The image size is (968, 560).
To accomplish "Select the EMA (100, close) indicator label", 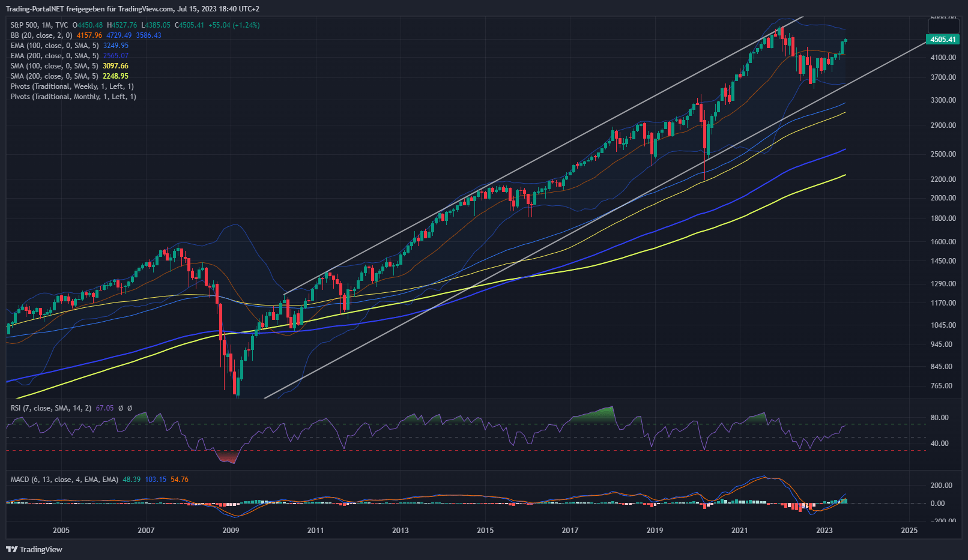I will 54,46.
